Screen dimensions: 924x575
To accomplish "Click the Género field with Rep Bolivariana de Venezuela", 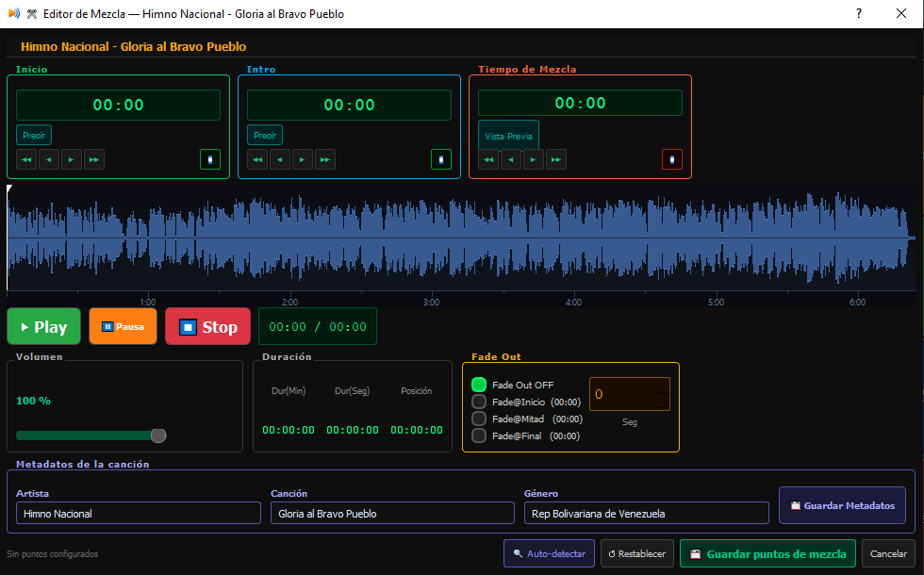I will pyautogui.click(x=647, y=513).
